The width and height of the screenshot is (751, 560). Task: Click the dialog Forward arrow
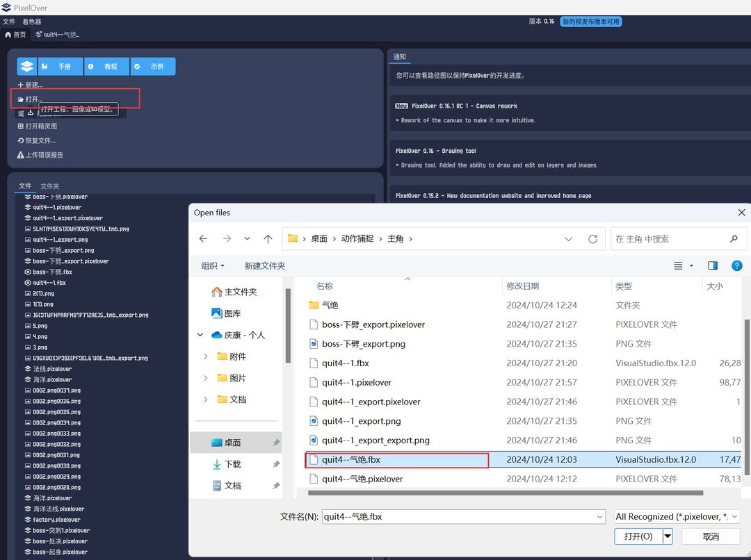pos(227,238)
